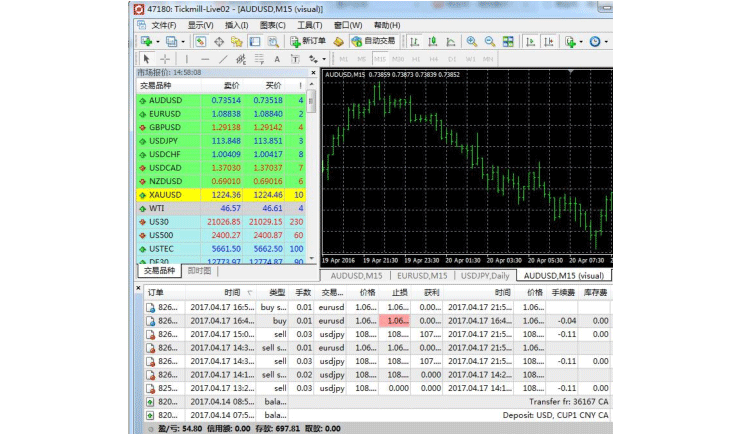The width and height of the screenshot is (750, 438).
Task: Select the text label tool (A)
Action: coord(276,59)
